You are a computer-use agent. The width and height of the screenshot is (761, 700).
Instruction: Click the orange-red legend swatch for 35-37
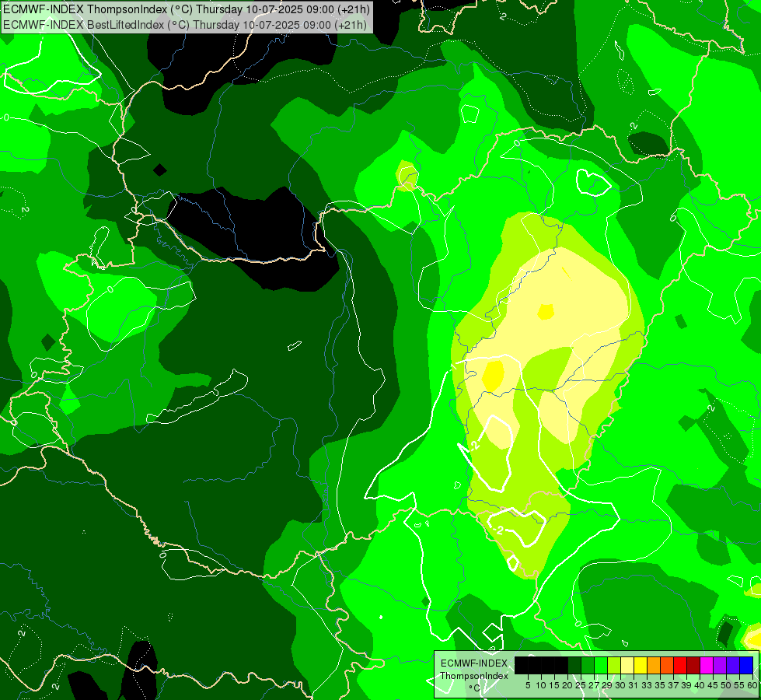tap(667, 666)
